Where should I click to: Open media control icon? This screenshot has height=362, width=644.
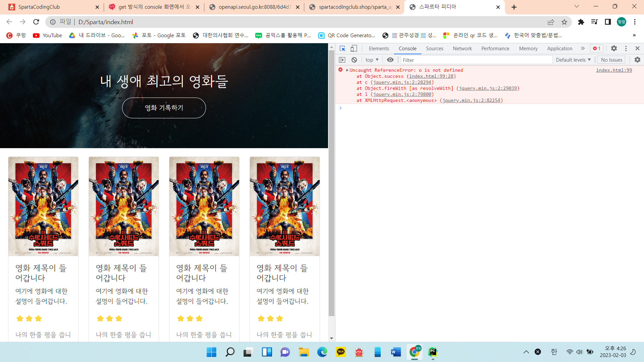[594, 22]
